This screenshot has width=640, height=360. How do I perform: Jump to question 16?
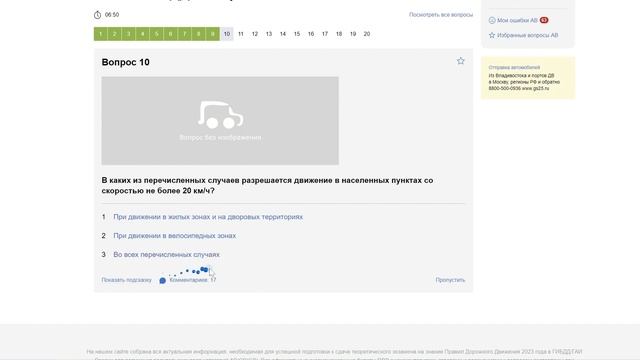[311, 34]
